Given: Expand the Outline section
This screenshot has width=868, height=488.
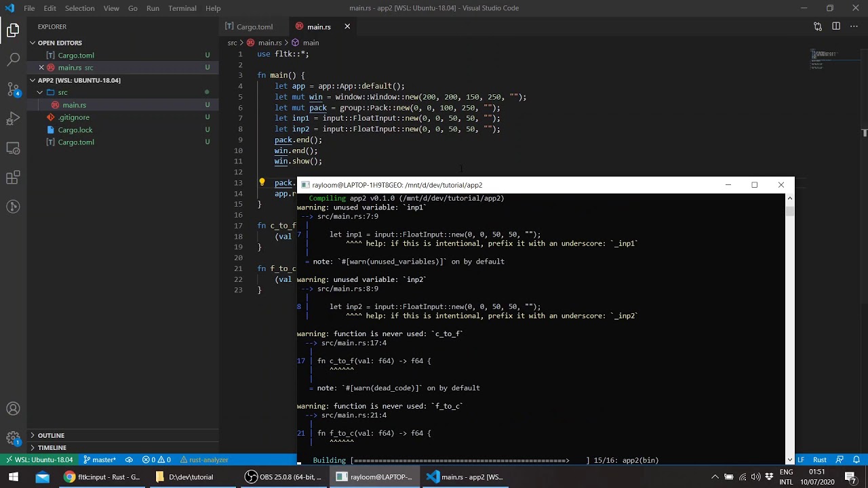Looking at the screenshot, I should (122, 435).
